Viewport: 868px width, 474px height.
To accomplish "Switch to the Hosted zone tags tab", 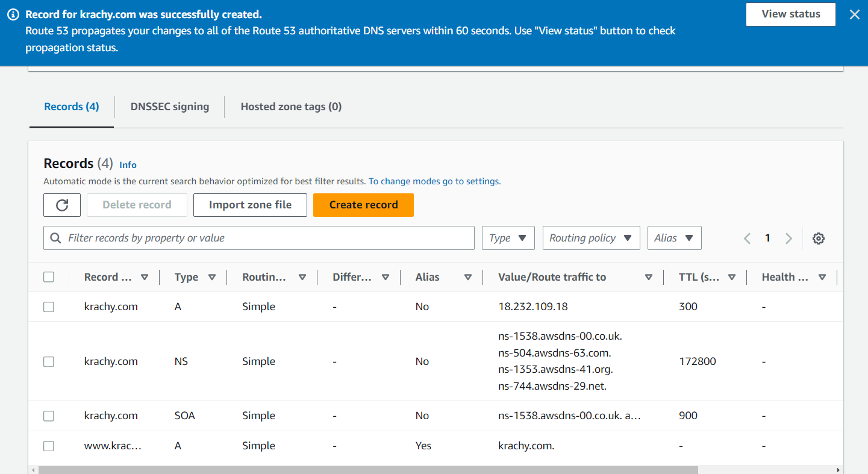I will point(291,107).
